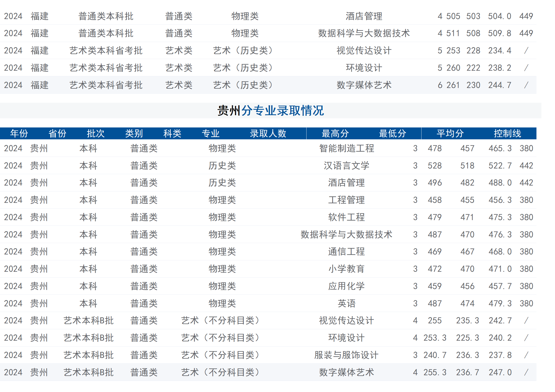Click the 数据科学与大数据技术 entry under 贵州

tap(346, 234)
